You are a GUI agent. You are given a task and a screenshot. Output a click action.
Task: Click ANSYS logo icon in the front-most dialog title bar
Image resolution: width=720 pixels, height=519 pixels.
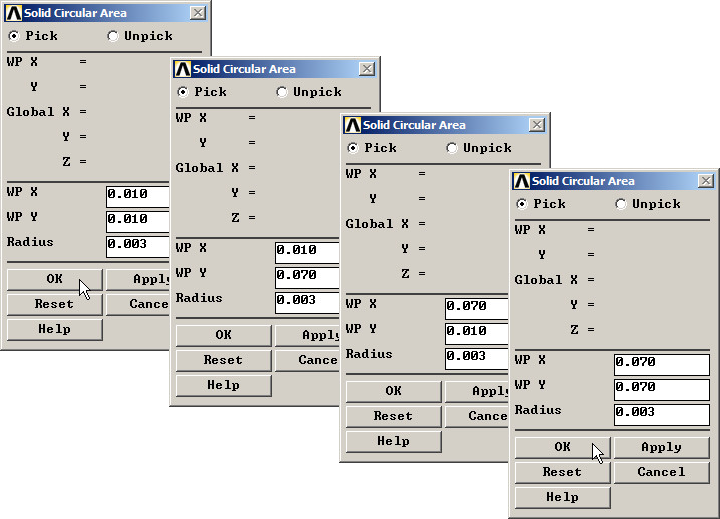[521, 181]
